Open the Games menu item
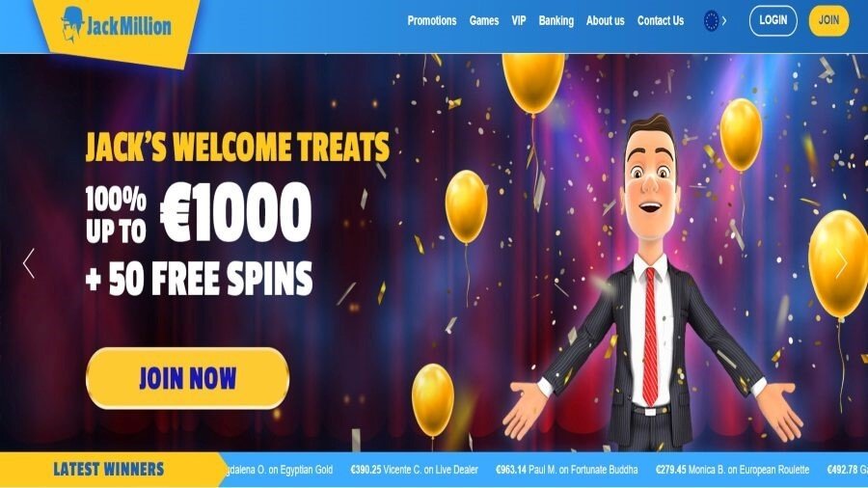868x488 pixels. pos(484,20)
